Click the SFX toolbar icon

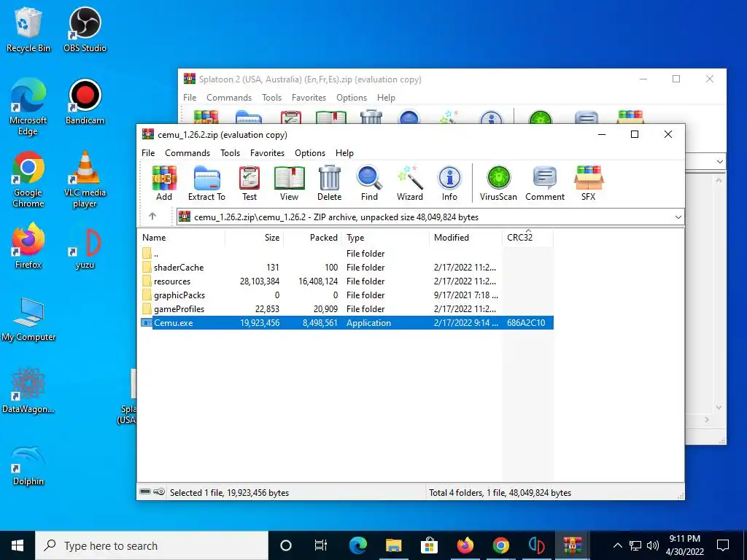[589, 183]
